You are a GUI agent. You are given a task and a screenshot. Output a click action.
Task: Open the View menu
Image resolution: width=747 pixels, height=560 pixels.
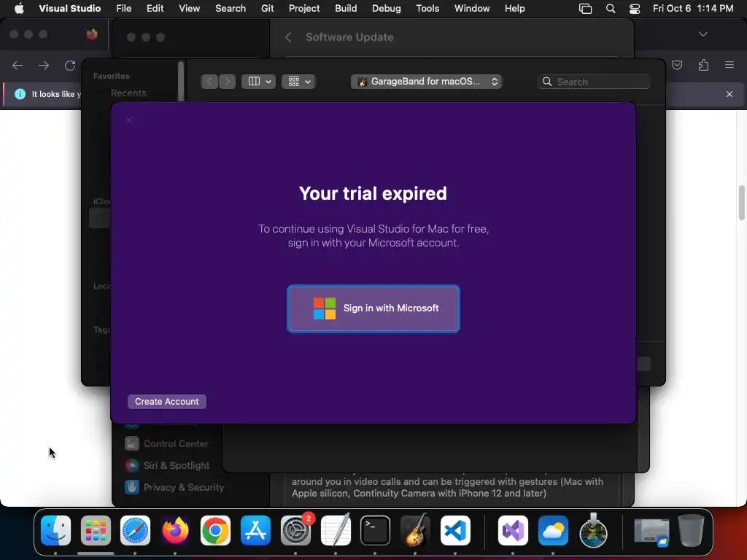189,8
